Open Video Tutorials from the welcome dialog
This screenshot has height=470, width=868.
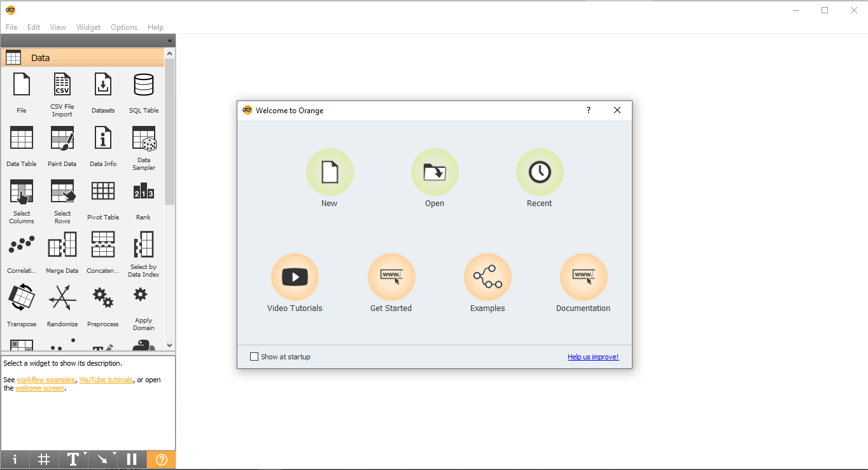click(295, 277)
